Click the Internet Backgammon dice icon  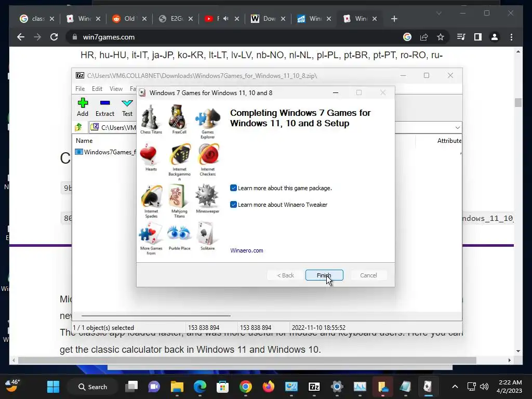click(x=179, y=154)
